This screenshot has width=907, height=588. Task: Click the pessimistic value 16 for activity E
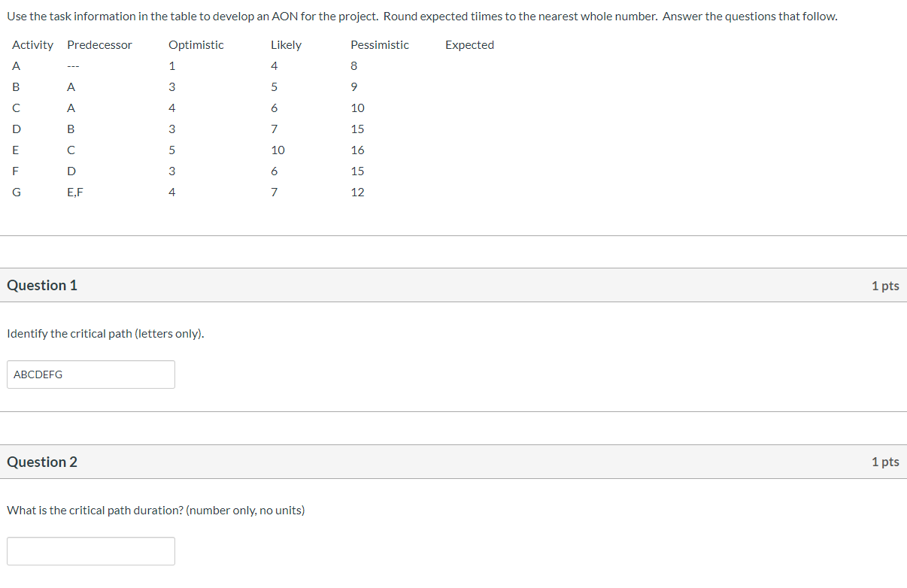coord(357,150)
